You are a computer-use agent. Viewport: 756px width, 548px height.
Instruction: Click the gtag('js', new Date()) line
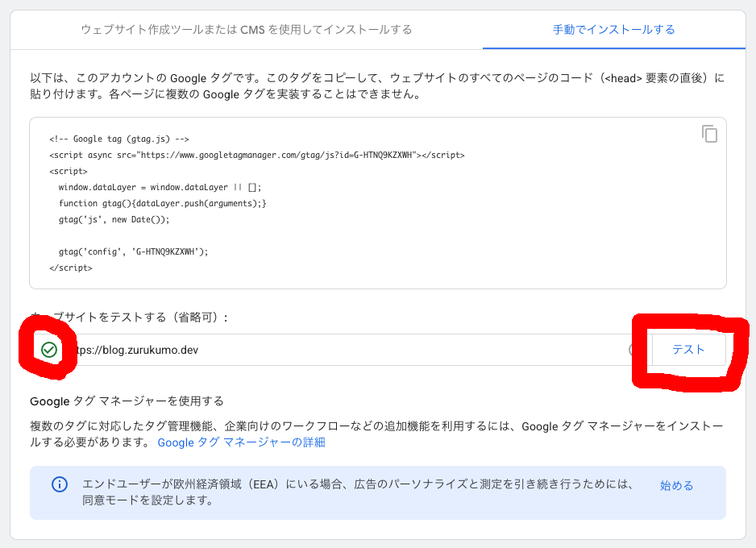[x=114, y=219]
